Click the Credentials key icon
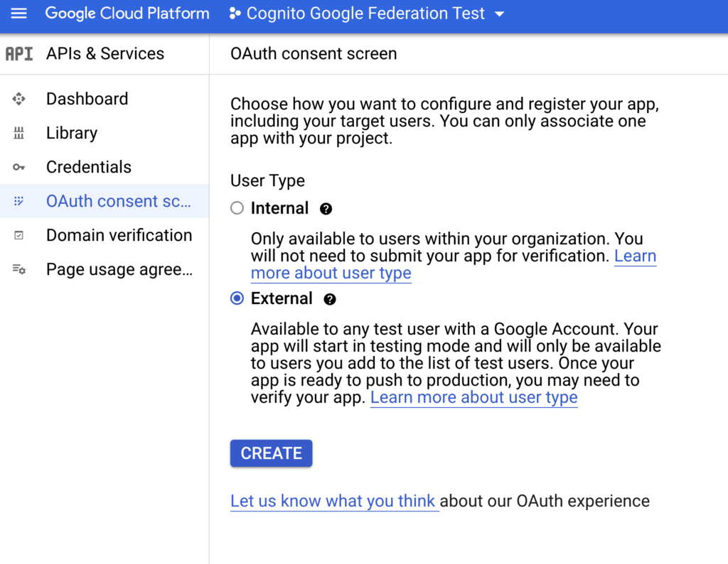Image resolution: width=728 pixels, height=564 pixels. [18, 167]
